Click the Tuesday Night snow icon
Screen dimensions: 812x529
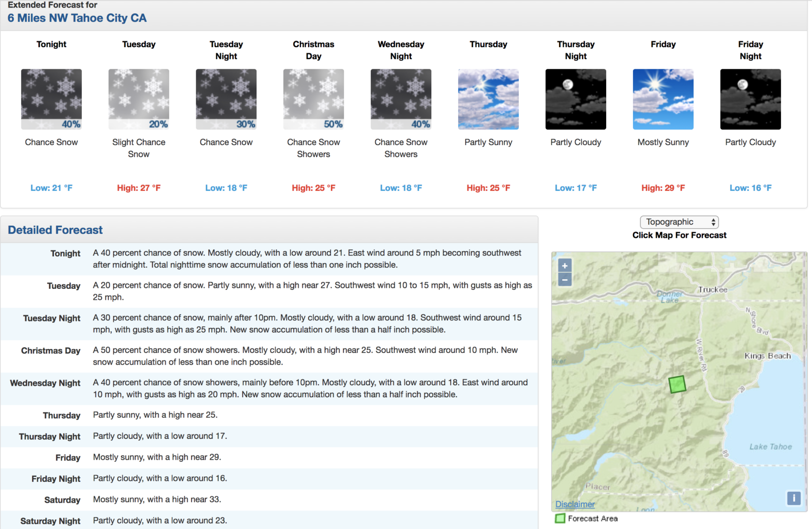click(x=226, y=99)
